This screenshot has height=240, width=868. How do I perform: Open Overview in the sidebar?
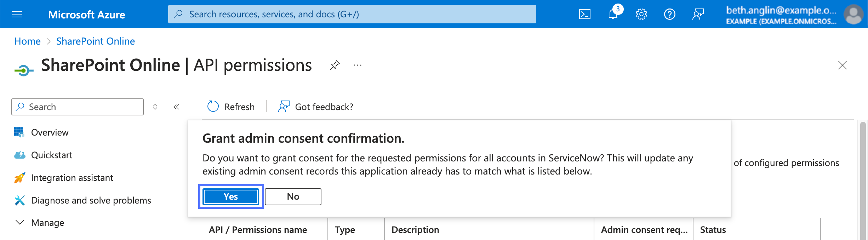(50, 132)
